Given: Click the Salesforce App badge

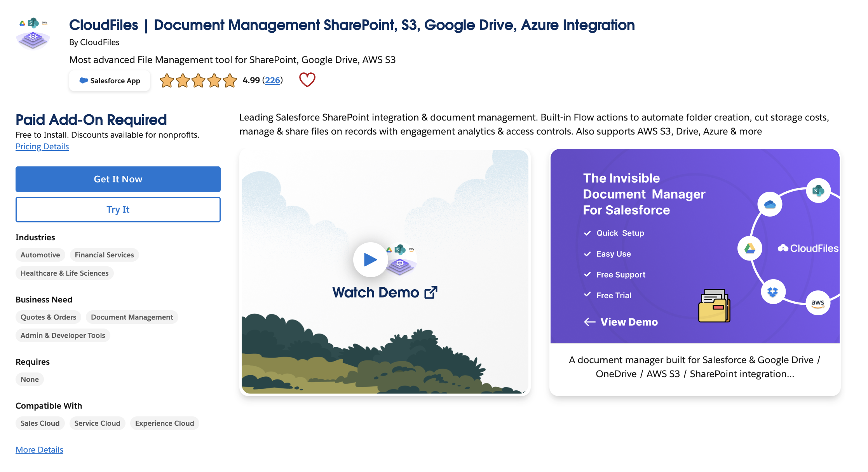Looking at the screenshot, I should click(110, 80).
